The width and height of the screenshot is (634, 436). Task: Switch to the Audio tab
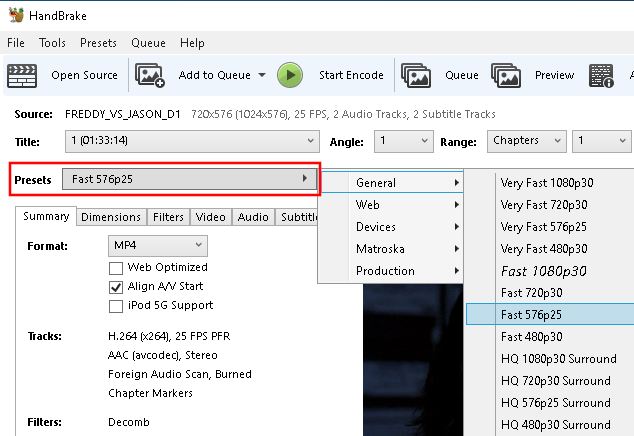[x=253, y=217]
